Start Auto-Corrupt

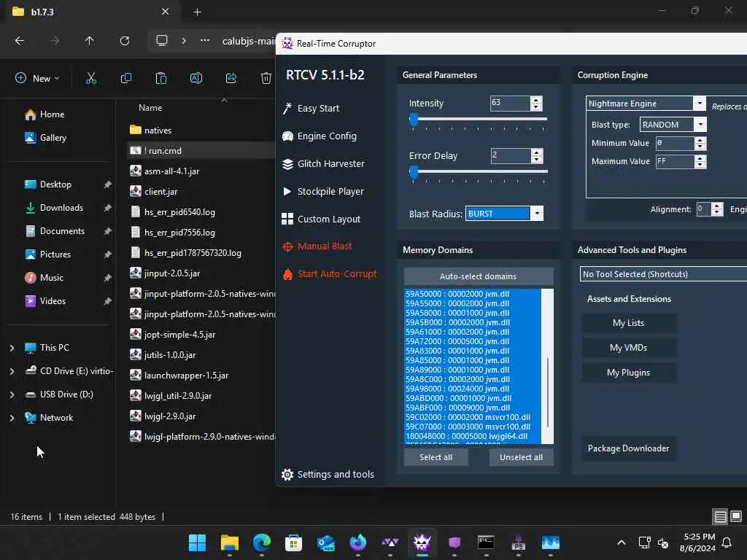[x=337, y=274]
